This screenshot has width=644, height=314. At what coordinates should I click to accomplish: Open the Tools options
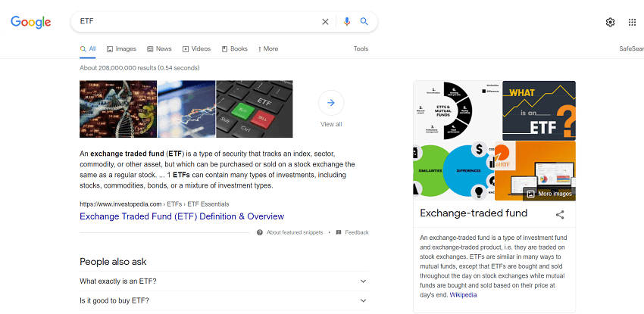(x=361, y=48)
